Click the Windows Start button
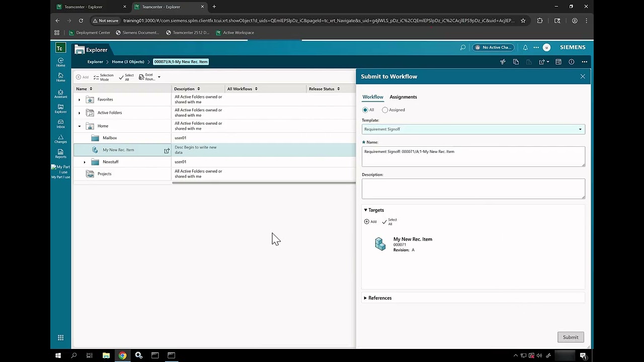This screenshot has width=644, height=362. tap(58, 355)
